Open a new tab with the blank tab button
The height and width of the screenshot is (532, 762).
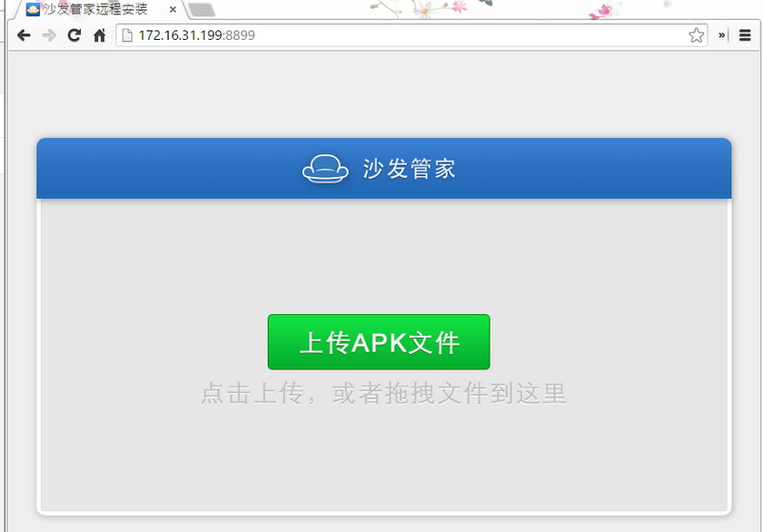(x=201, y=10)
